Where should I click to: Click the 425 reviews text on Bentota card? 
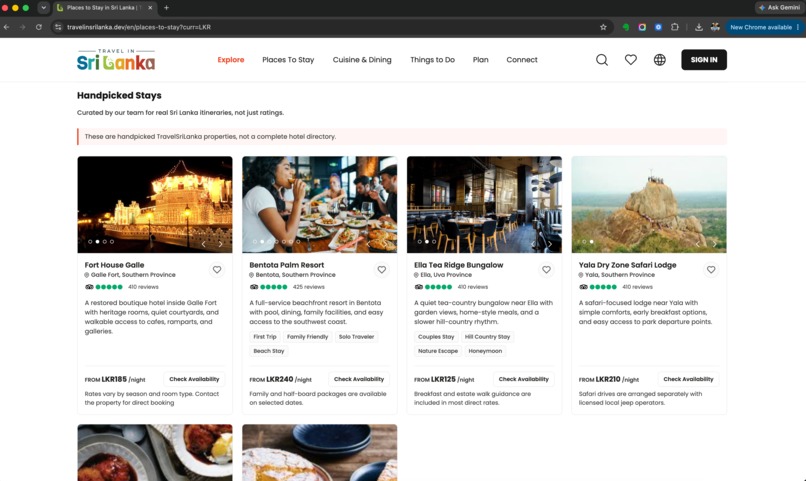[x=308, y=287]
